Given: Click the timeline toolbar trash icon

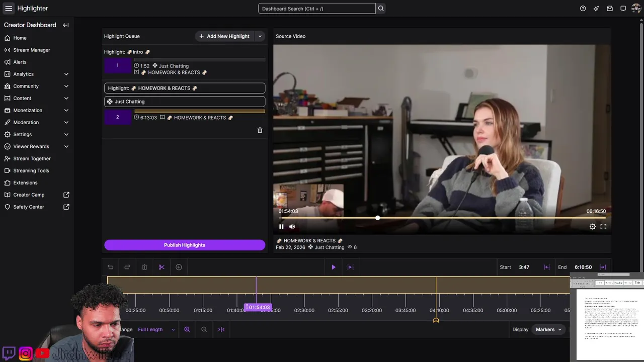Looking at the screenshot, I should [x=144, y=267].
